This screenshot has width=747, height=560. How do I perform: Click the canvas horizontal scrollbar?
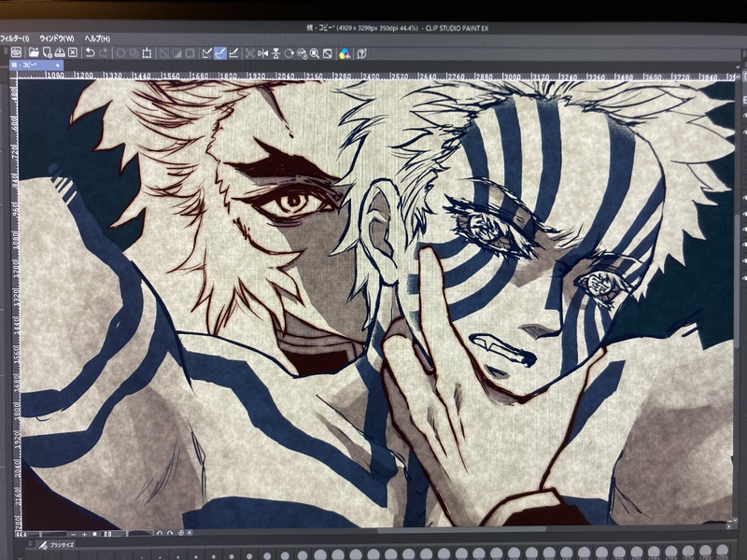click(461, 529)
